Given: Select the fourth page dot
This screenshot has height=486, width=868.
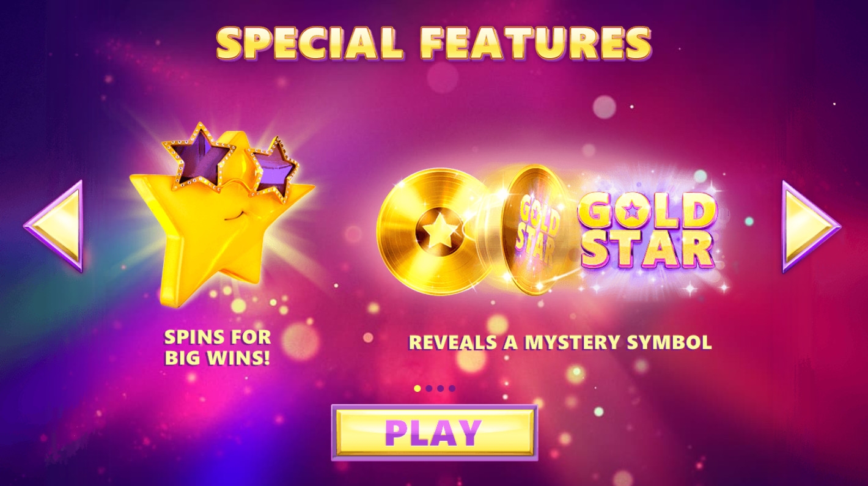Looking at the screenshot, I should coord(452,388).
